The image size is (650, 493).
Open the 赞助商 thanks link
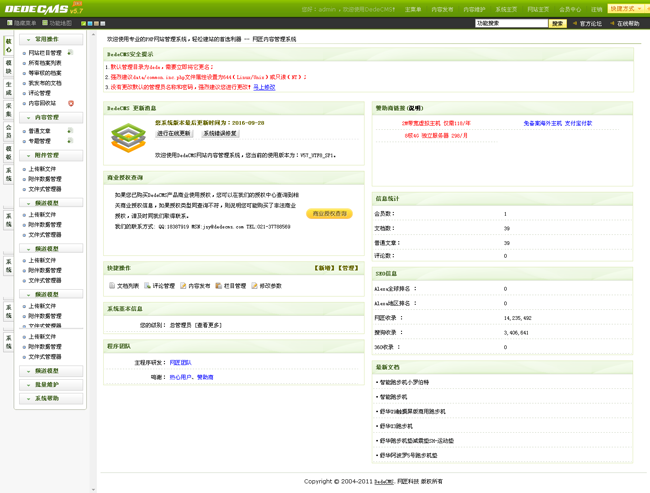(x=205, y=377)
